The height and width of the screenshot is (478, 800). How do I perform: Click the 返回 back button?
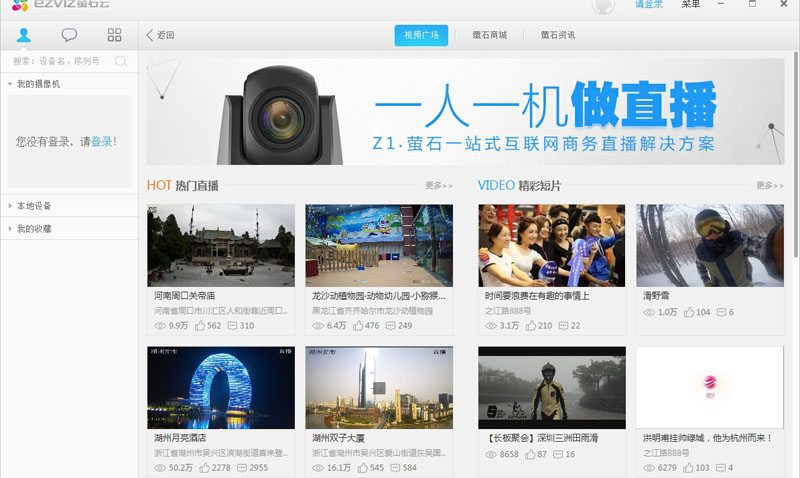coord(160,35)
